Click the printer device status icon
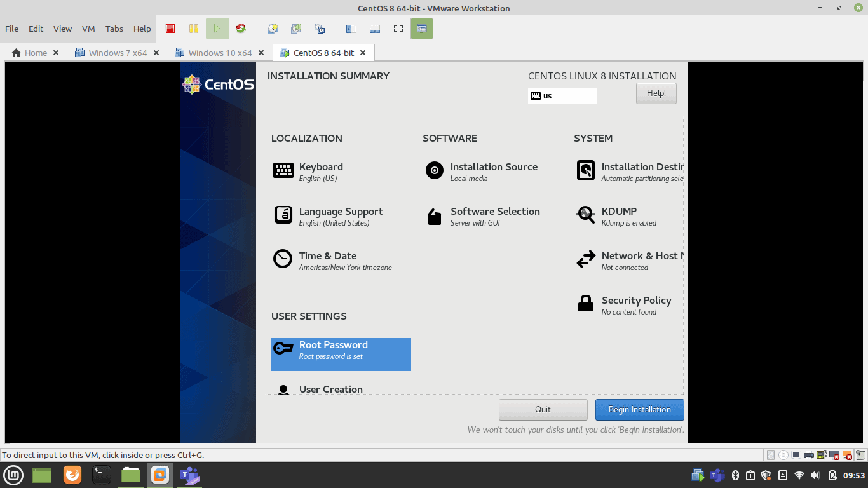The image size is (868, 488). pyautogui.click(x=809, y=455)
